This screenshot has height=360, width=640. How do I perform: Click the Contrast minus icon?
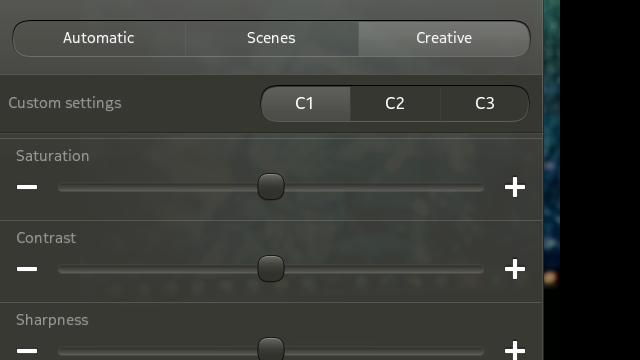tap(27, 269)
